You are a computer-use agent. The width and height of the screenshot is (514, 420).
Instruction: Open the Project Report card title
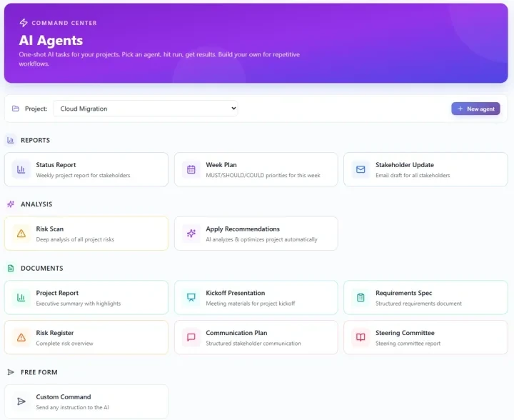(x=57, y=293)
